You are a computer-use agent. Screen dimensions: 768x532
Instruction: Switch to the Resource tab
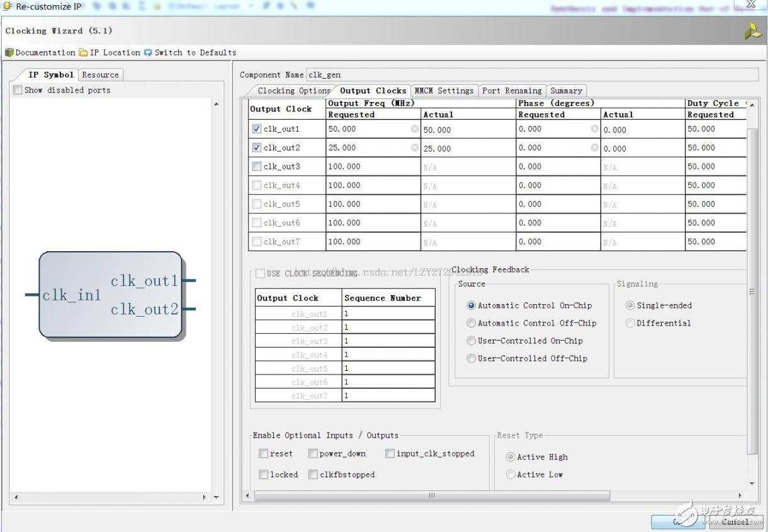[100, 74]
